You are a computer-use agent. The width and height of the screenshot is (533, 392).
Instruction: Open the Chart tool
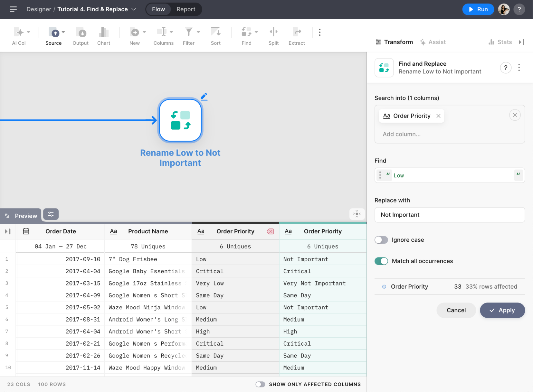(x=103, y=32)
